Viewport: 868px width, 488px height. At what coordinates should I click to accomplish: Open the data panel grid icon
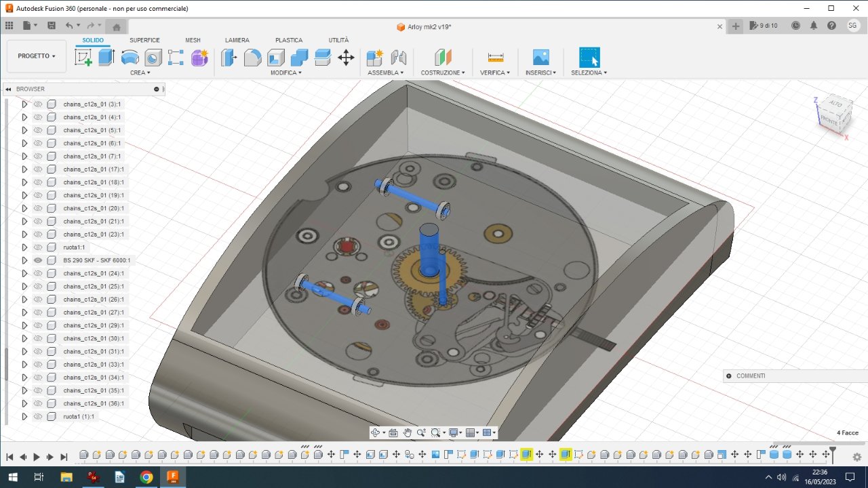point(9,26)
